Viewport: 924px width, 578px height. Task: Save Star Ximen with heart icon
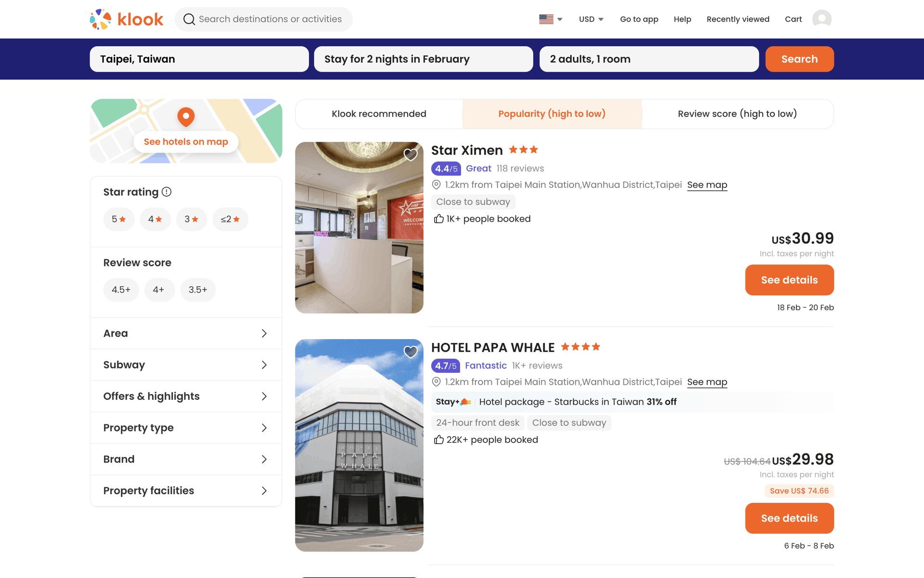[411, 155]
